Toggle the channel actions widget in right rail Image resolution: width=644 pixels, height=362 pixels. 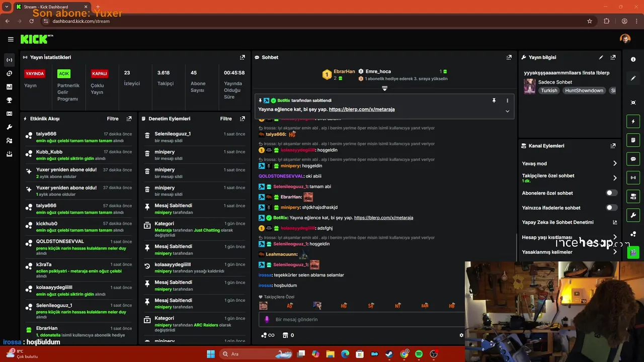(x=633, y=196)
